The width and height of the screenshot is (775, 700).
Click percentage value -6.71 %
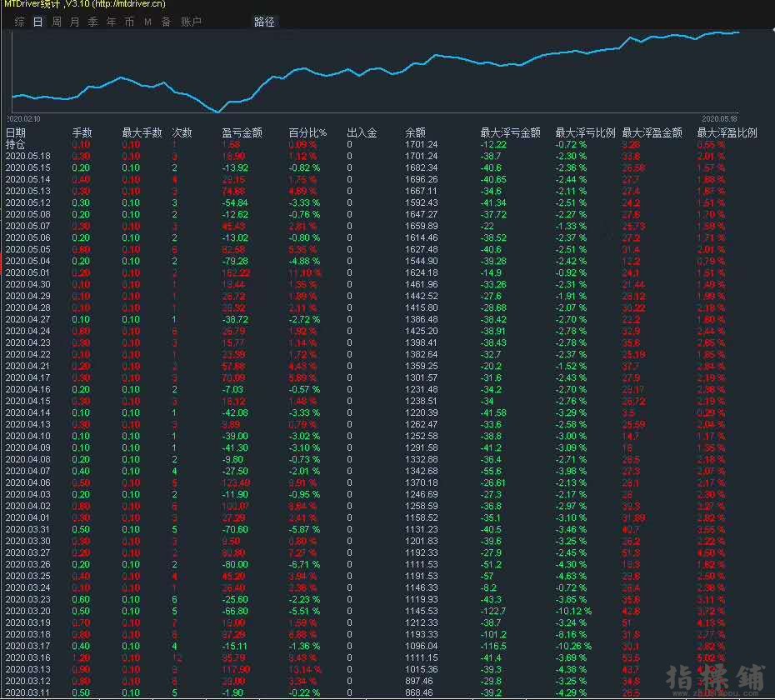pyautogui.click(x=304, y=564)
